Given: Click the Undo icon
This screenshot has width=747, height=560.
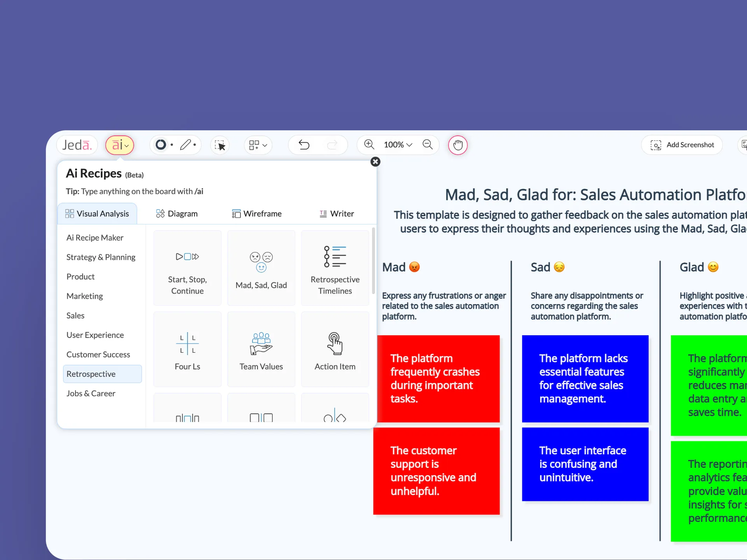Looking at the screenshot, I should click(x=304, y=145).
